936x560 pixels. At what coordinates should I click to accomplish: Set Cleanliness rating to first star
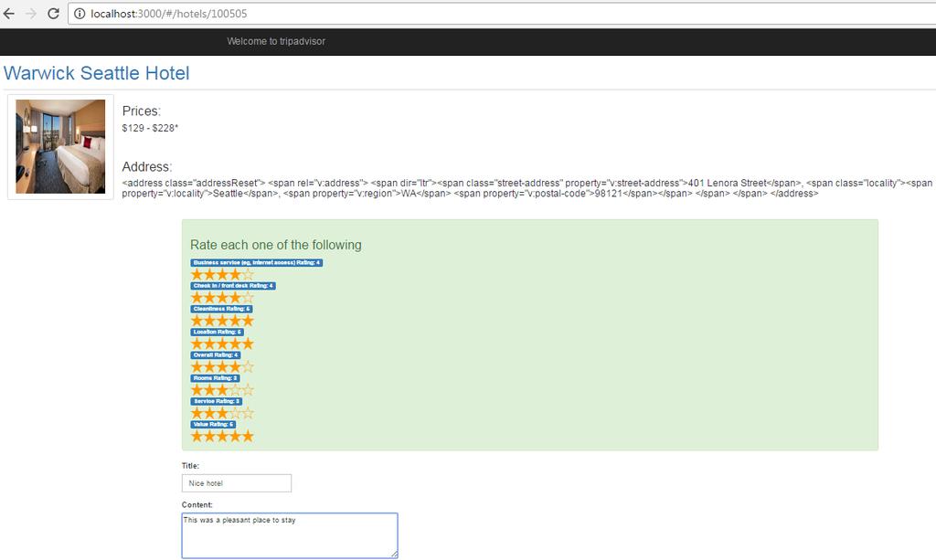(197, 321)
